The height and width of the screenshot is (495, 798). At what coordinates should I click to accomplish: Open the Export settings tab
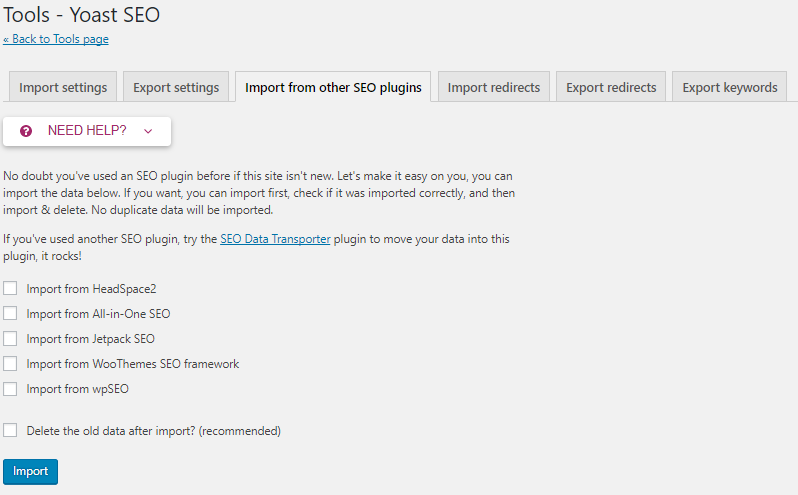(176, 88)
